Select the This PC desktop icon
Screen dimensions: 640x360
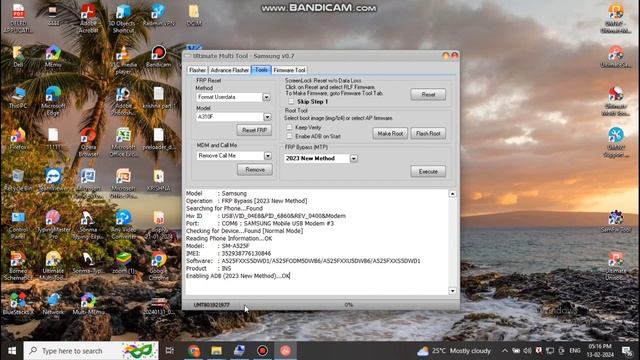(x=18, y=98)
